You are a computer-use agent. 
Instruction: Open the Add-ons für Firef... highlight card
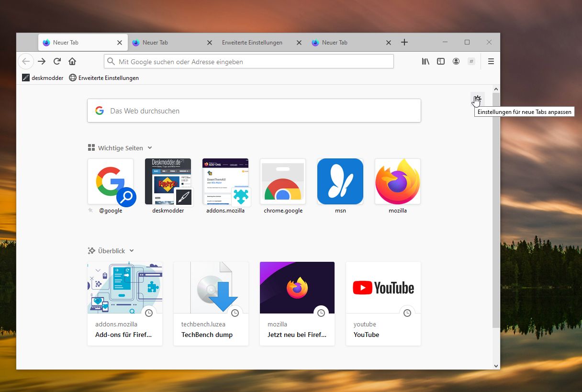click(x=125, y=303)
